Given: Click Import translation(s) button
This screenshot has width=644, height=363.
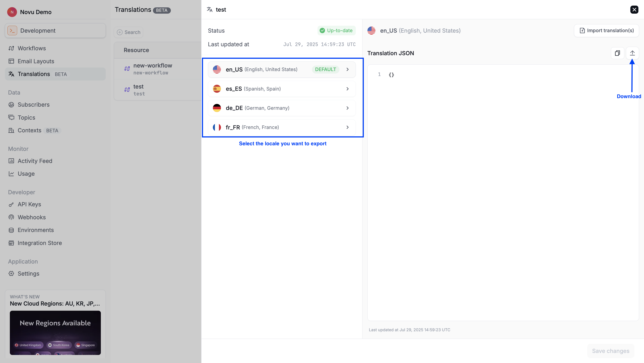Looking at the screenshot, I should click(x=606, y=30).
